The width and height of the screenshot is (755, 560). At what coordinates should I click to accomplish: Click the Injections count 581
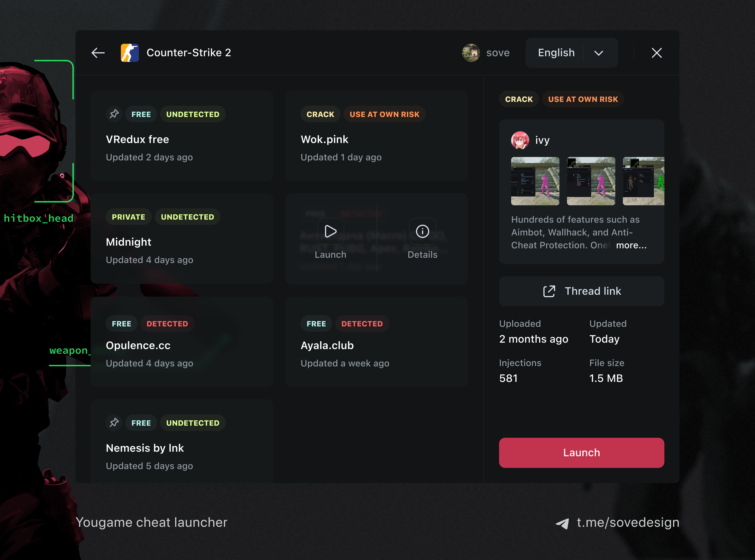tap(508, 378)
